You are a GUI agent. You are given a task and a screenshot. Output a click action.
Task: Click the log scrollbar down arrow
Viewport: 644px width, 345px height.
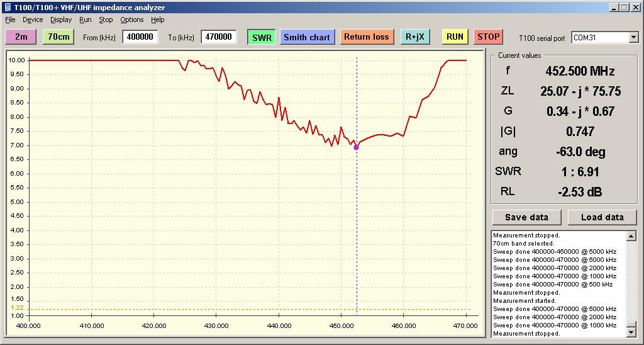631,332
